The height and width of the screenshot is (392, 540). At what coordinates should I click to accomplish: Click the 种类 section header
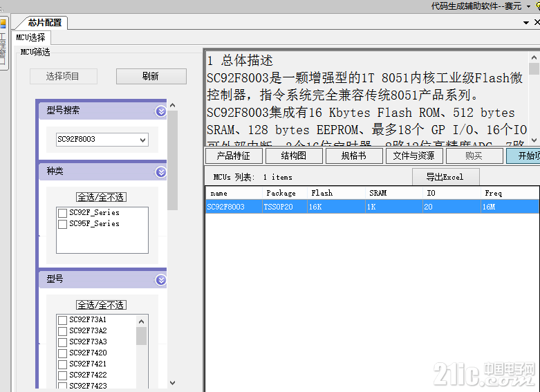point(102,171)
